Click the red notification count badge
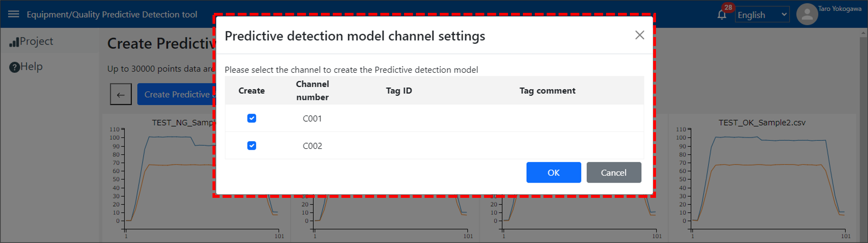 (x=728, y=8)
